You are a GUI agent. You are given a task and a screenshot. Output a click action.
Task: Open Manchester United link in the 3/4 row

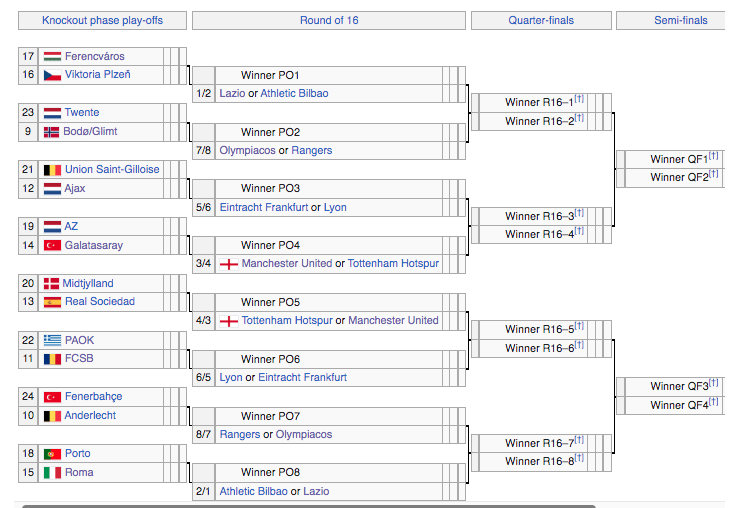click(287, 263)
